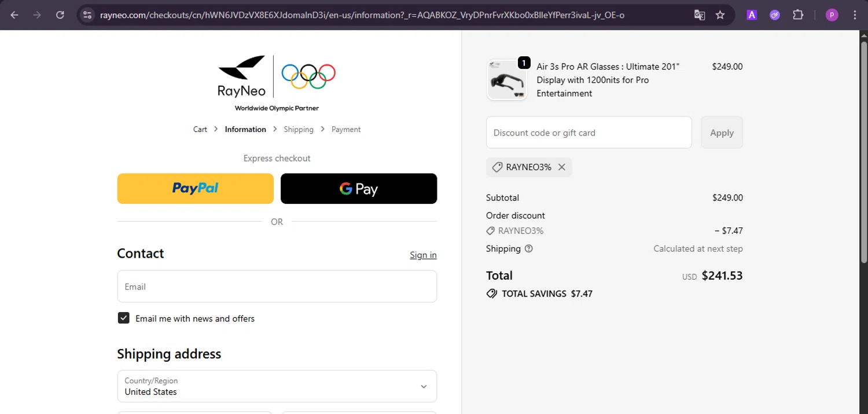
Task: Click the RayNeo logo
Action: pyautogui.click(x=242, y=76)
